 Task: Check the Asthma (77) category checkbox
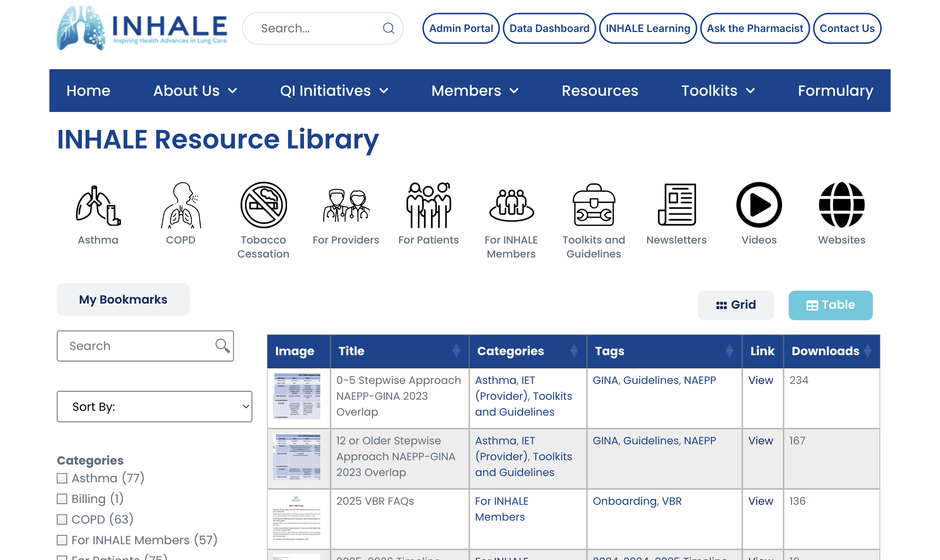[62, 478]
